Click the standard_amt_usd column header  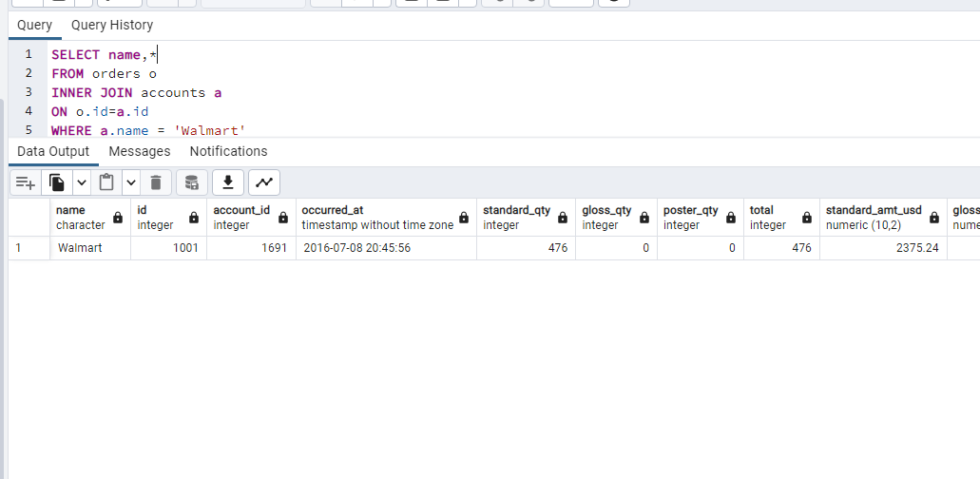pos(884,218)
